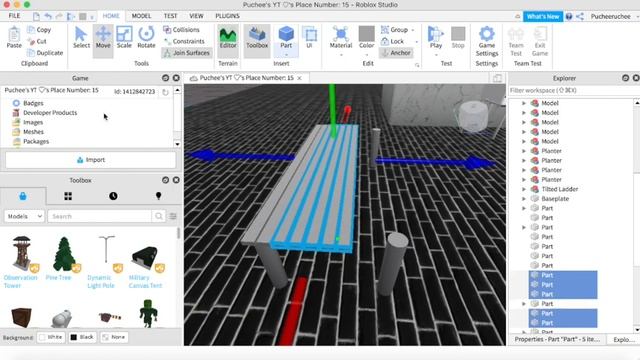Click the Toolbox search field

(x=100, y=216)
